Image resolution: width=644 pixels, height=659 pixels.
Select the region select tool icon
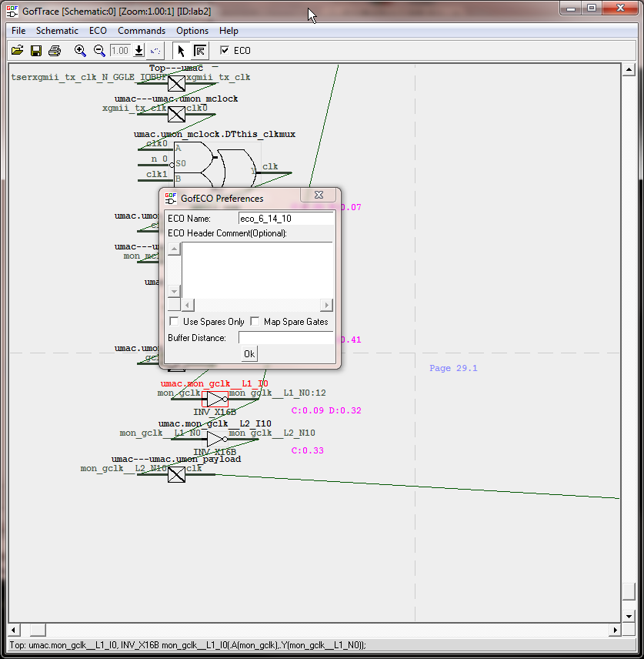[x=199, y=51]
